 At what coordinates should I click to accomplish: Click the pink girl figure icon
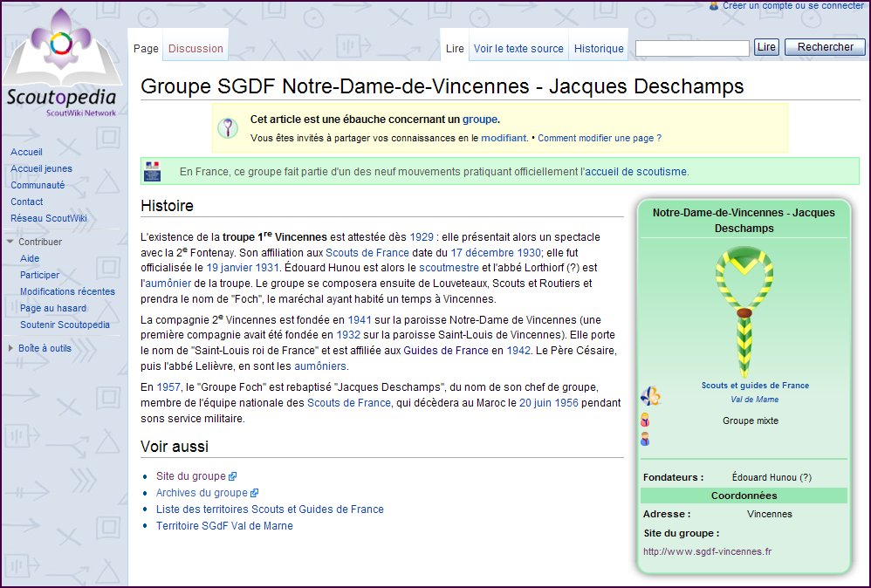(645, 420)
